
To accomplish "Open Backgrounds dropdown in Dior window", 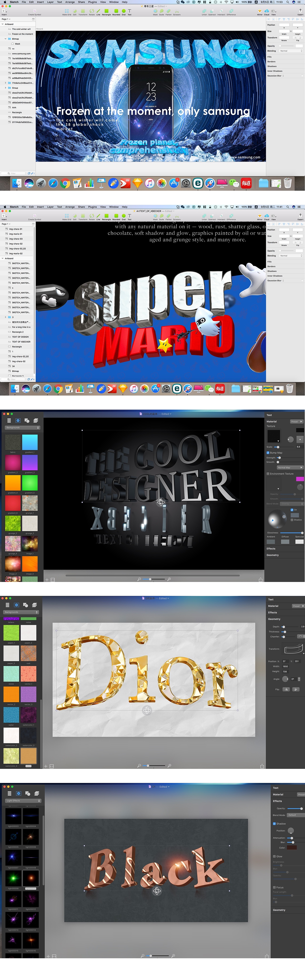I will coord(21,612).
